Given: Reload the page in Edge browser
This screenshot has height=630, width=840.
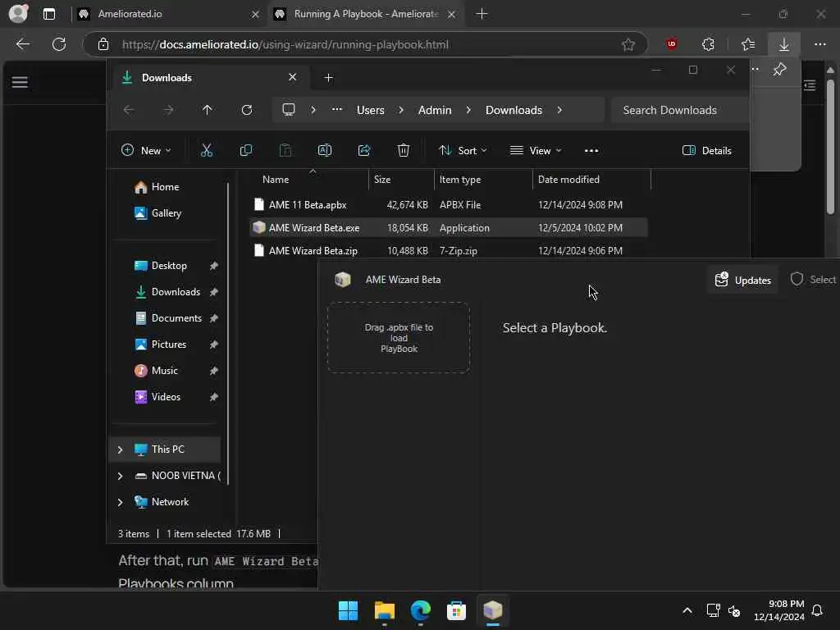Looking at the screenshot, I should (59, 44).
